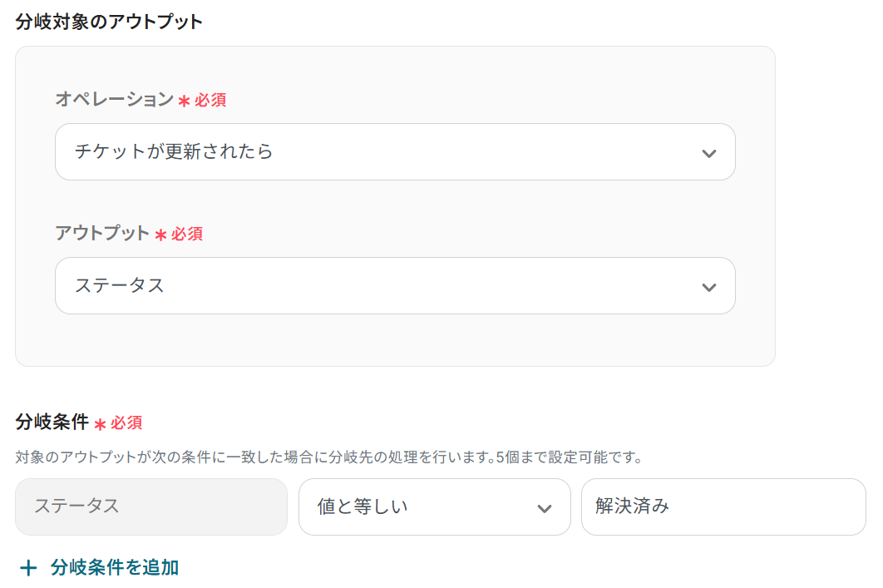883x588 pixels.
Task: Click the 分岐対象のアウトプット section heading
Action: click(109, 22)
